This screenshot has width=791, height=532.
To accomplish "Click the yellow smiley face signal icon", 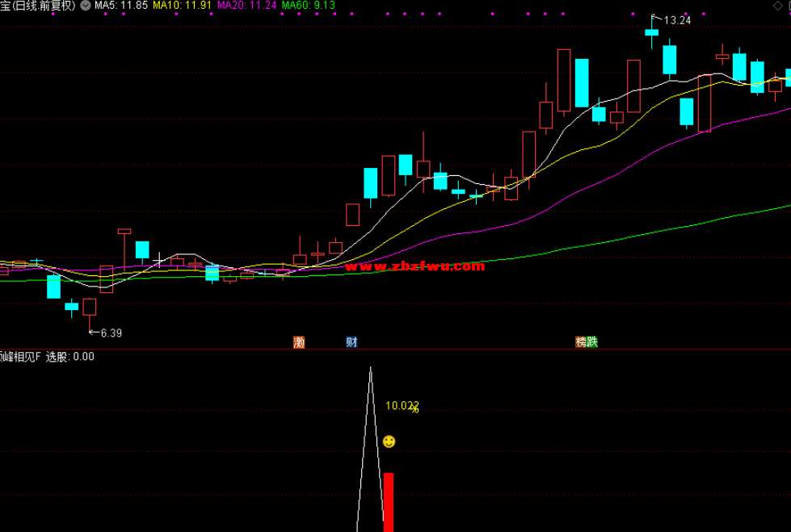I will point(389,442).
